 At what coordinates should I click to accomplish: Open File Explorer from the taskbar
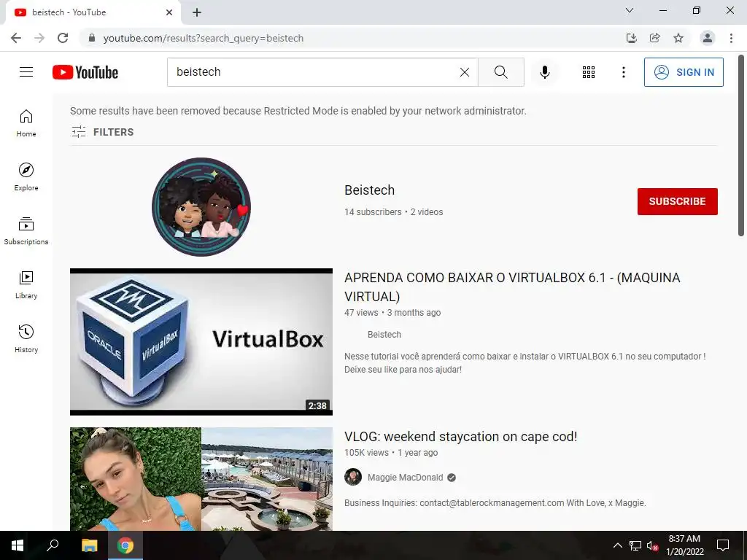(89, 545)
